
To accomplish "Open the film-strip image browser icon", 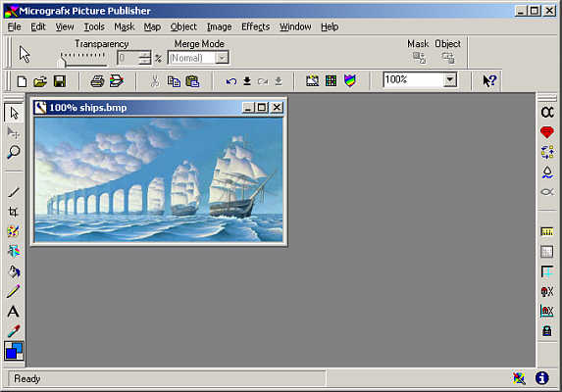I will 312,80.
